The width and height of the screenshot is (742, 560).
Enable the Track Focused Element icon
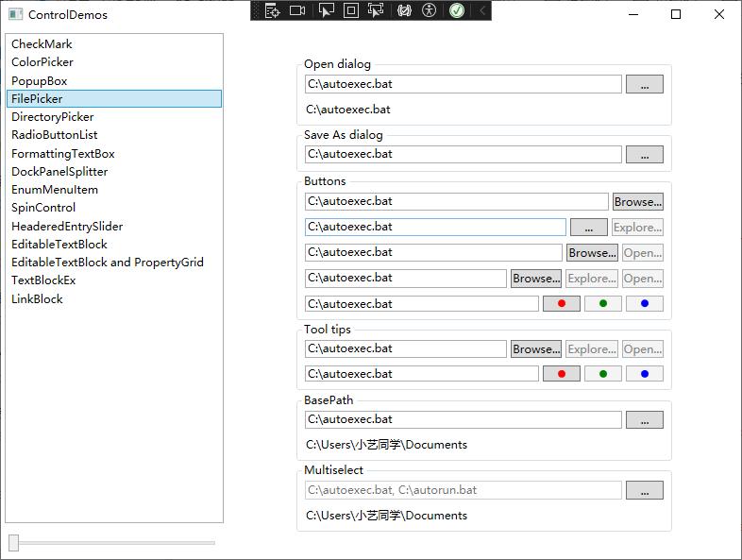tap(376, 10)
